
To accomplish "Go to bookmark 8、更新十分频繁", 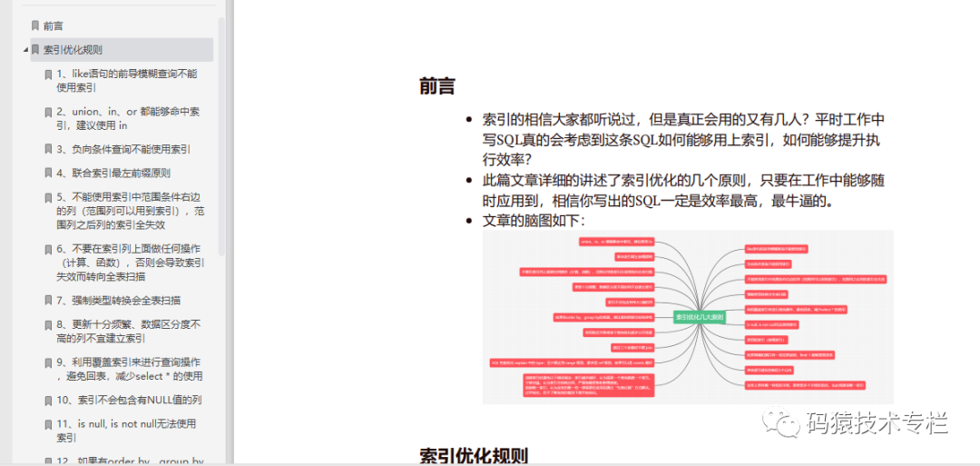I will [x=128, y=332].
